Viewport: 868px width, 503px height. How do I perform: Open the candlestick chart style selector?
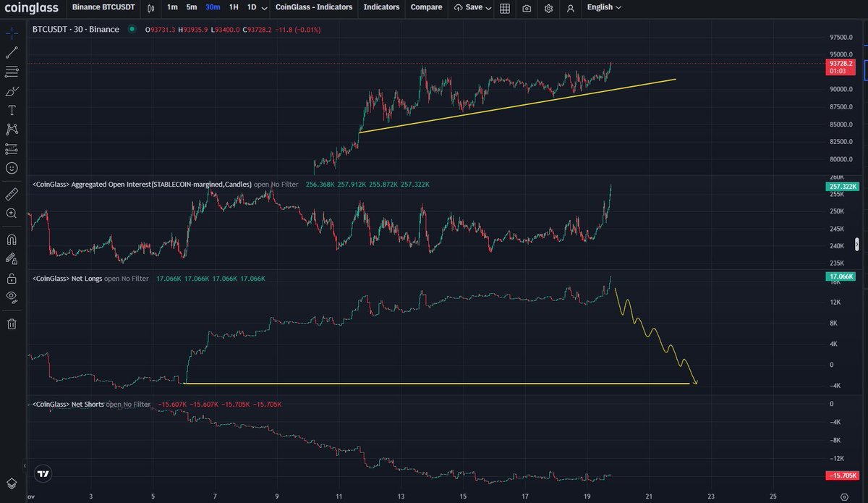[150, 8]
